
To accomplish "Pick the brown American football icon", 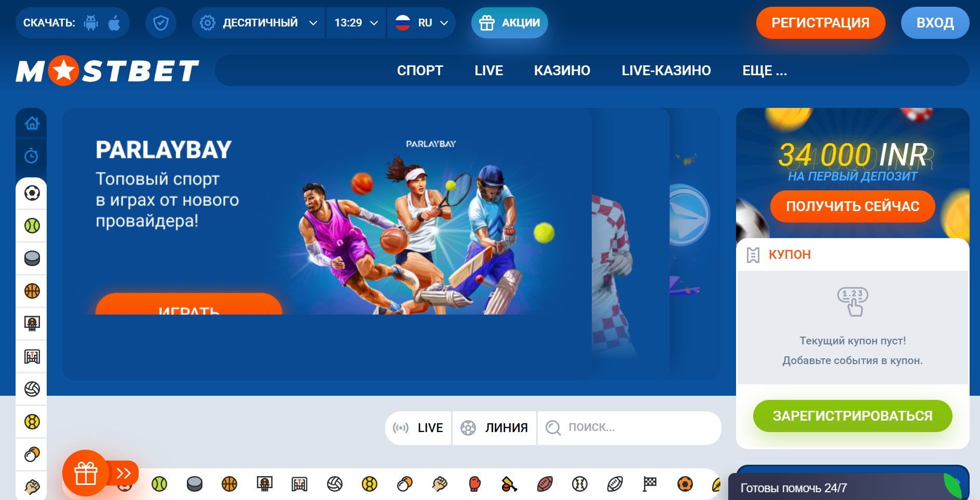I will click(545, 484).
